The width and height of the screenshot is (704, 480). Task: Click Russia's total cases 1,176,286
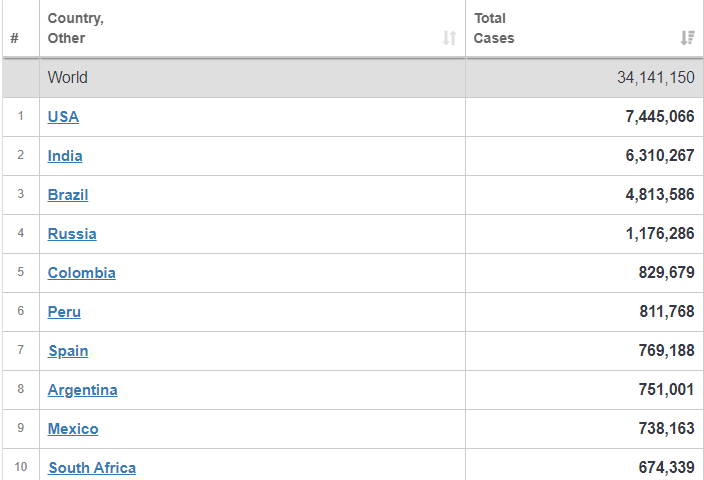coord(659,234)
